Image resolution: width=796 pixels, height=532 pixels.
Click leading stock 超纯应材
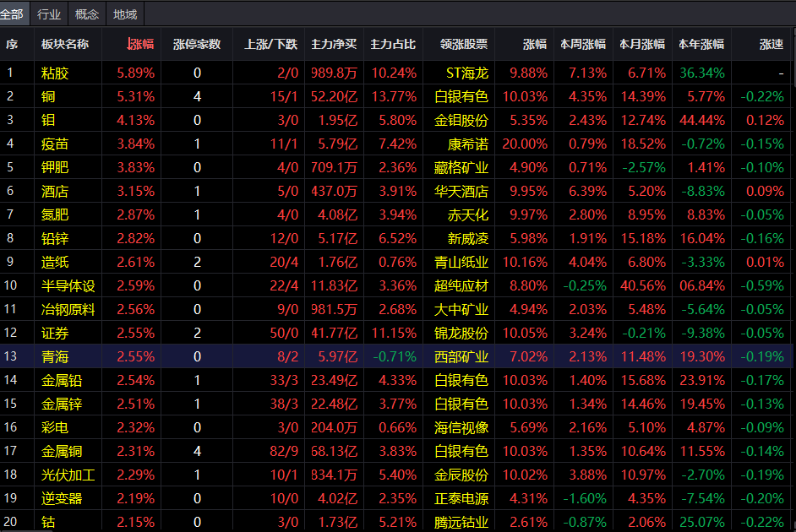pos(461,286)
